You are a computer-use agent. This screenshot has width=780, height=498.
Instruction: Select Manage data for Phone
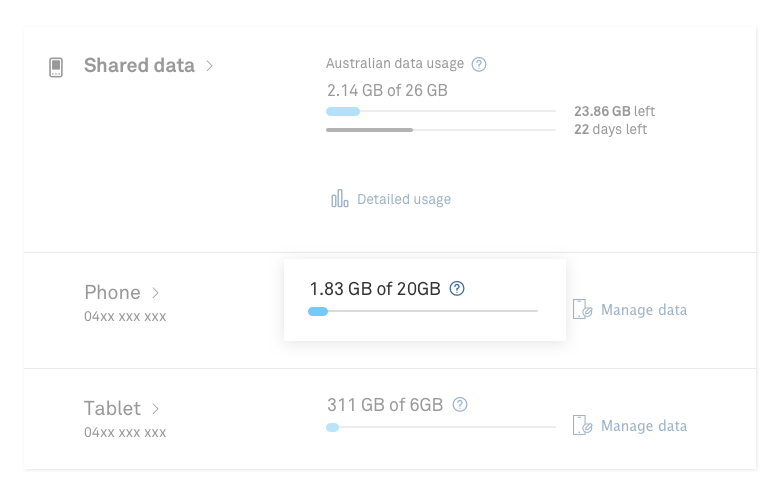(644, 310)
